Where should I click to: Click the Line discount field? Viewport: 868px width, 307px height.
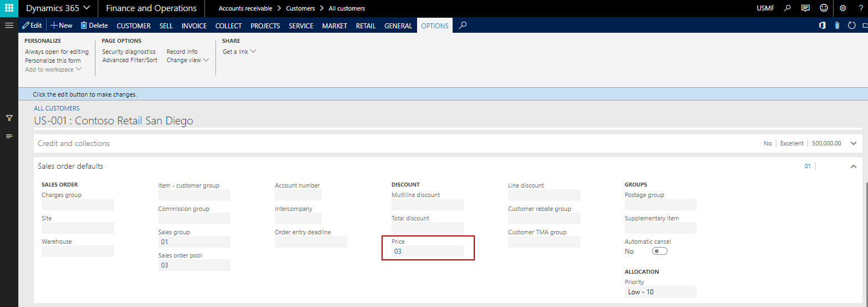(544, 195)
